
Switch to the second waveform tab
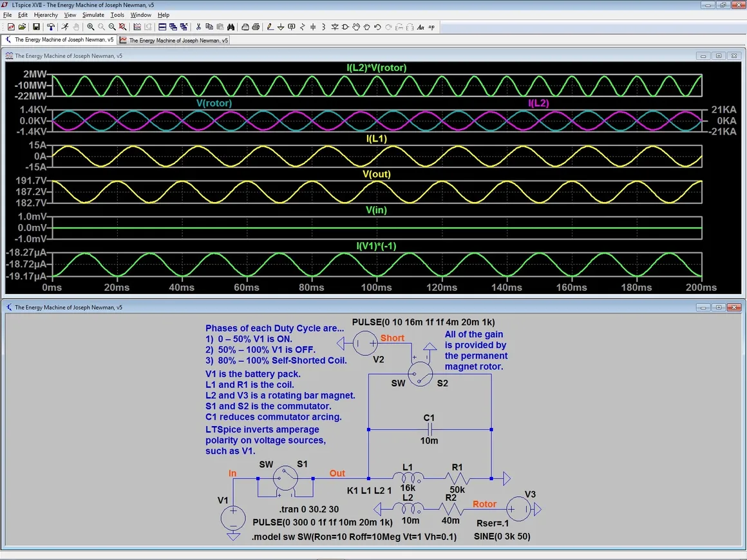pos(174,40)
